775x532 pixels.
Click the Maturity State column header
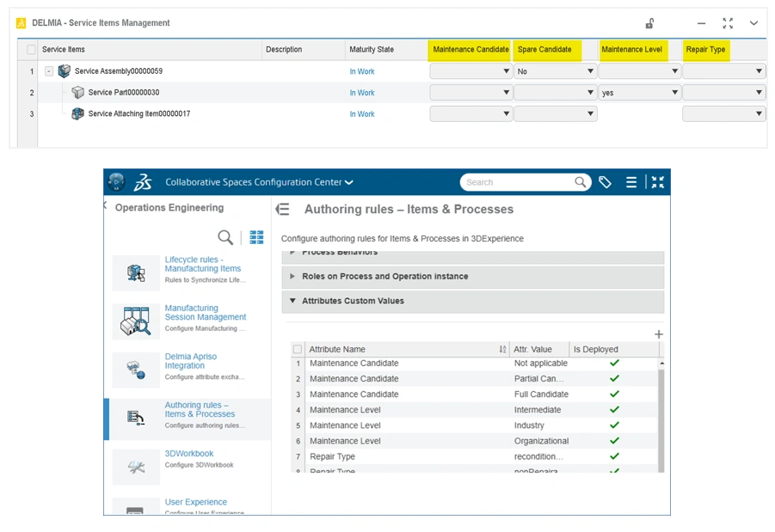372,49
